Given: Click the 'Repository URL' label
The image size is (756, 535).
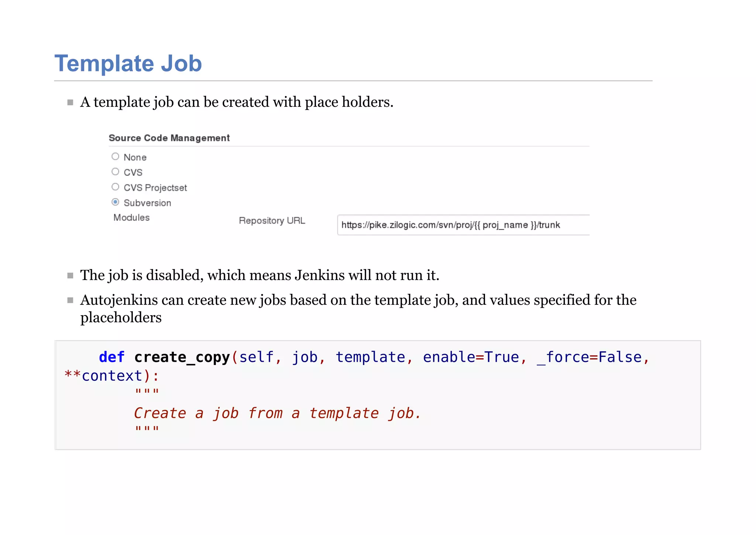Looking at the screenshot, I should tap(272, 221).
